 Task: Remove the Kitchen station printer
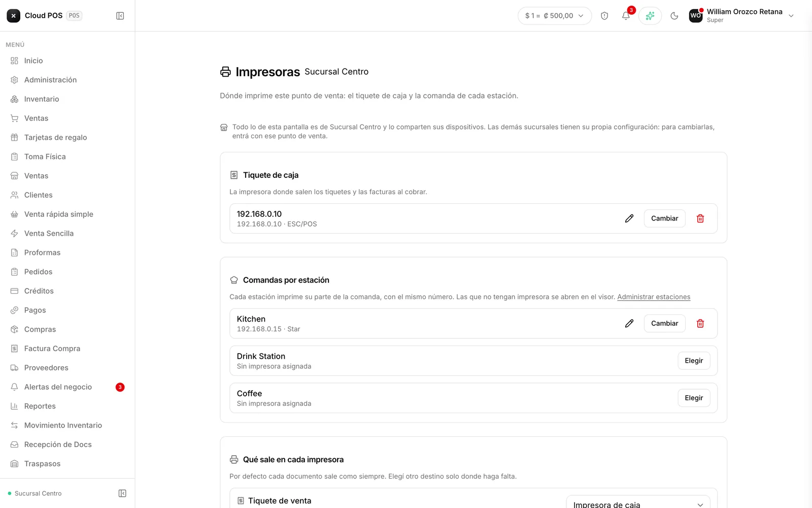click(700, 324)
